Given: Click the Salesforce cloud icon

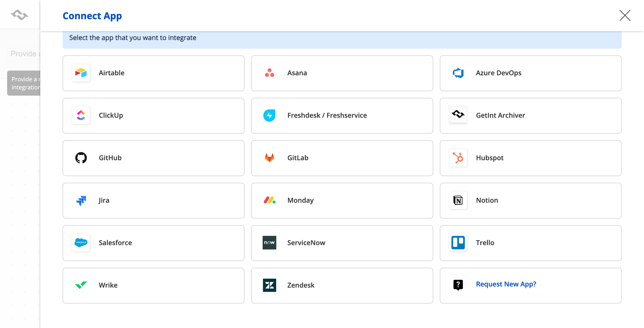Looking at the screenshot, I should pyautogui.click(x=81, y=243).
